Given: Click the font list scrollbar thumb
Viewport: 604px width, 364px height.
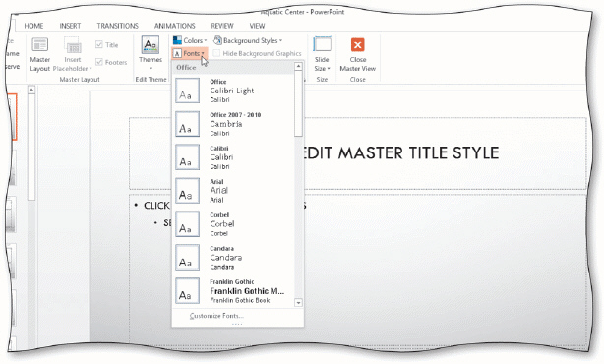Looking at the screenshot, I should pyautogui.click(x=298, y=103).
